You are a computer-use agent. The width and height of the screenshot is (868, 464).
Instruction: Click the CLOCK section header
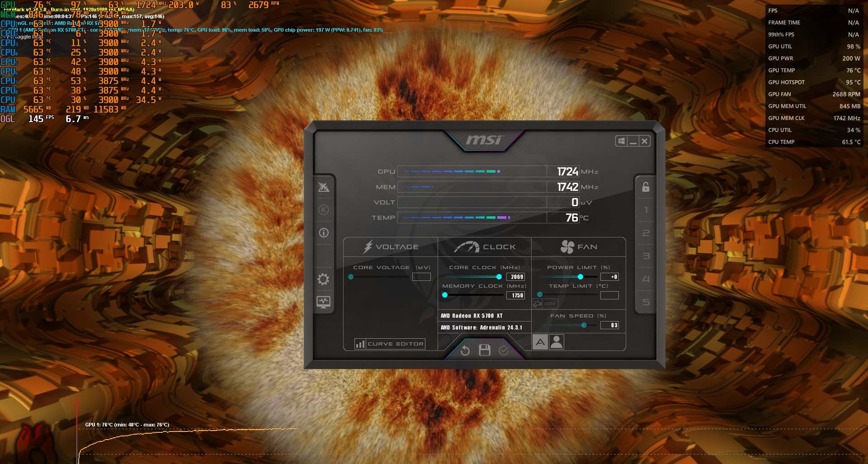[485, 247]
